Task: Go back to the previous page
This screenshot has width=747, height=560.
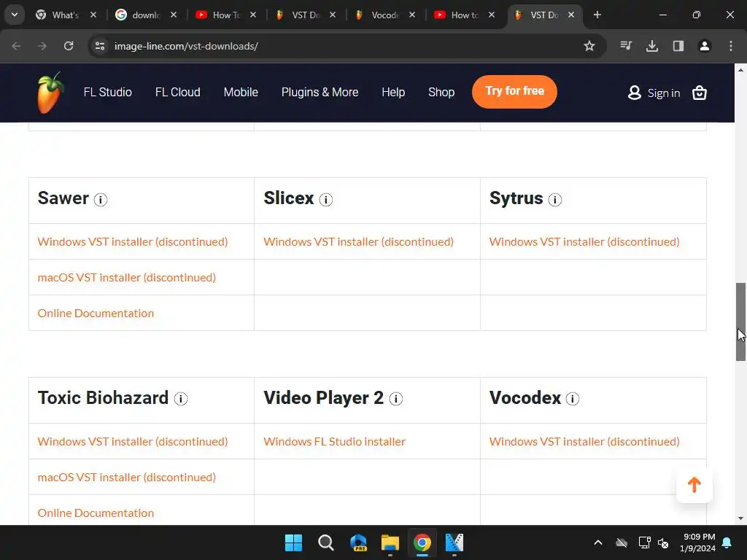Action: (16, 46)
